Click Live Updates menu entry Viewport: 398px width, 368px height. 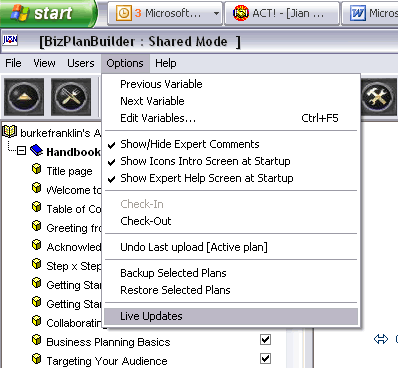[231, 316]
